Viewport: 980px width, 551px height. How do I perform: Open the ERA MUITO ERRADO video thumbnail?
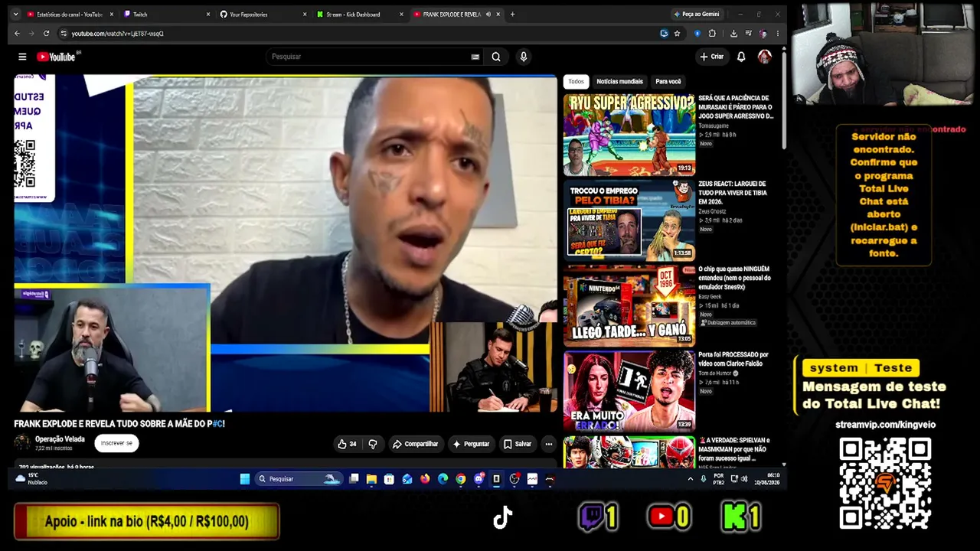coord(629,392)
